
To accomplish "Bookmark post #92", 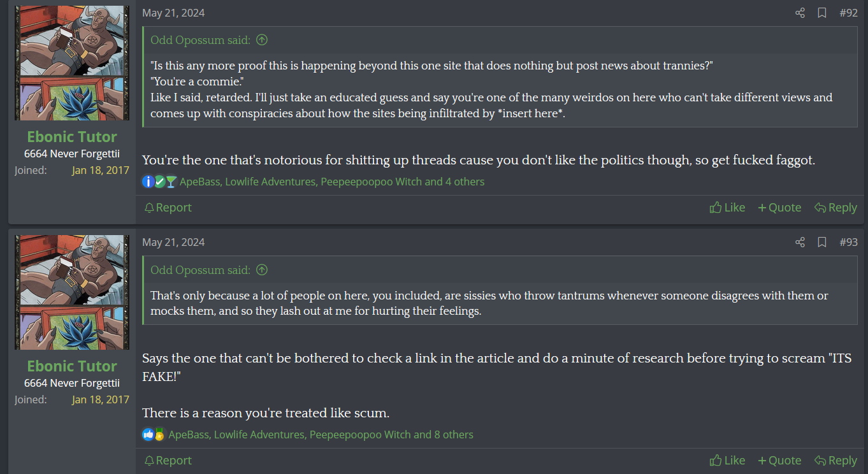I will [822, 13].
